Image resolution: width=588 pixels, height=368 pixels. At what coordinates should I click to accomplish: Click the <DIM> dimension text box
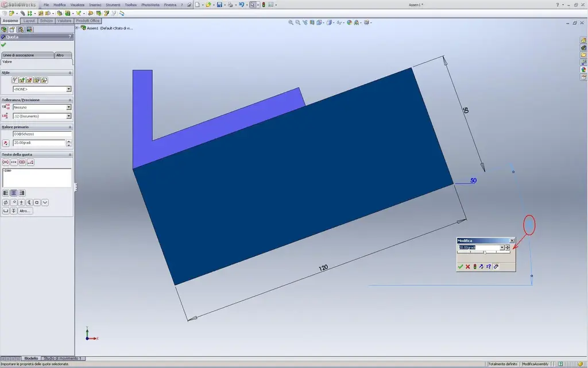36,178
